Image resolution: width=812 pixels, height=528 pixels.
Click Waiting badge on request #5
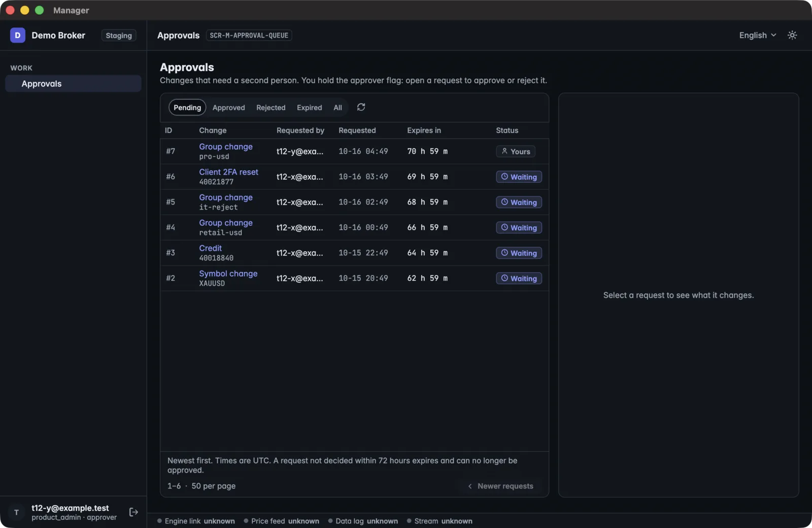click(519, 202)
